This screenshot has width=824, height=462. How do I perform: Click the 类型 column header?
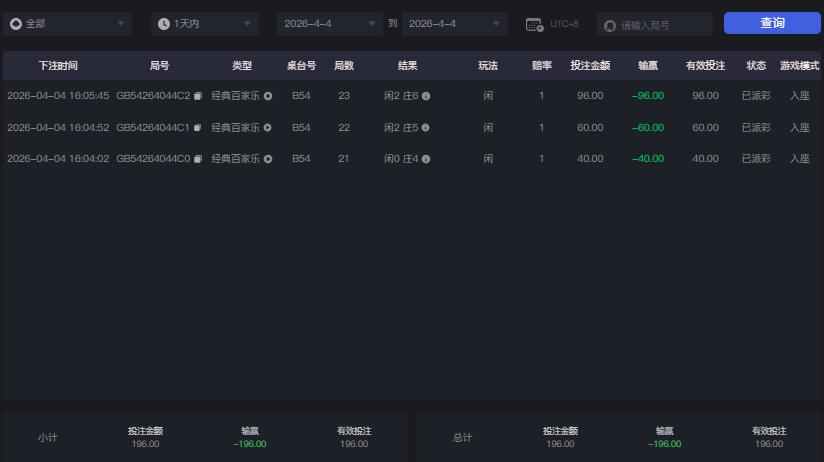coord(242,66)
